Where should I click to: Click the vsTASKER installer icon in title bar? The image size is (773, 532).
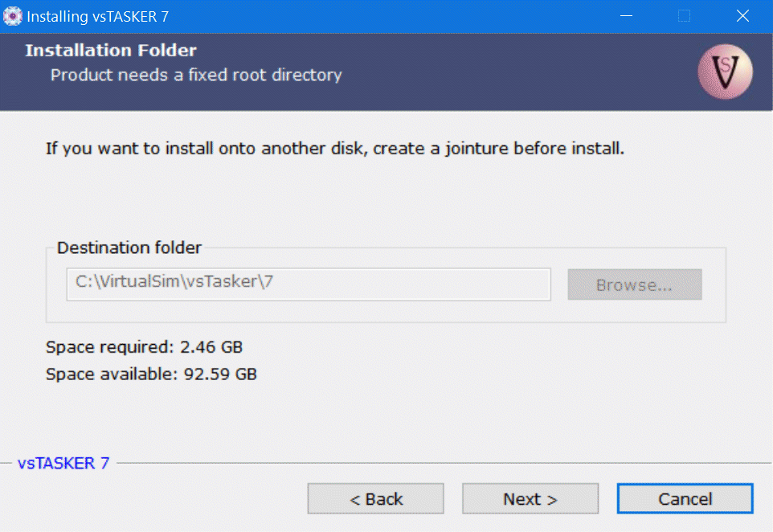[13, 16]
